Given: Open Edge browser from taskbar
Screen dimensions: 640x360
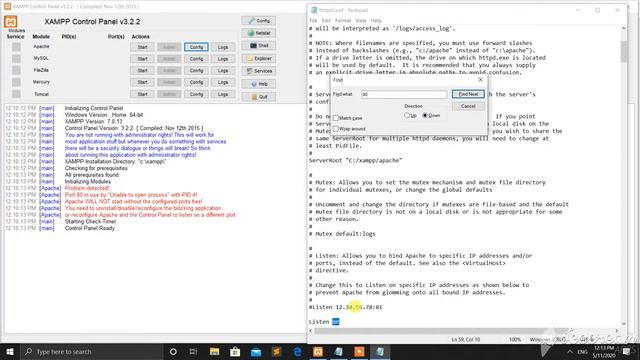Looking at the screenshot, I should (x=298, y=351).
